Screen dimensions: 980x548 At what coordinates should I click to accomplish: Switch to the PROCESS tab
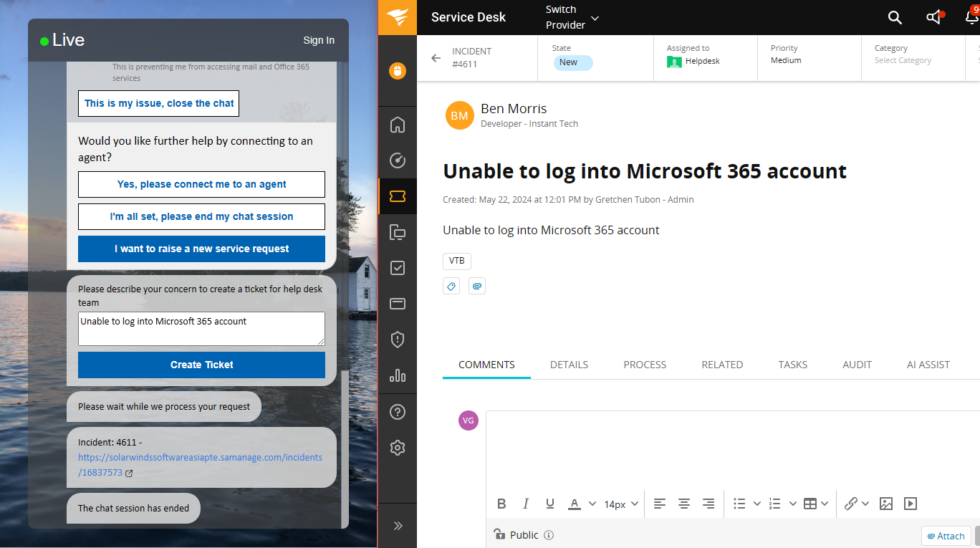pos(645,365)
